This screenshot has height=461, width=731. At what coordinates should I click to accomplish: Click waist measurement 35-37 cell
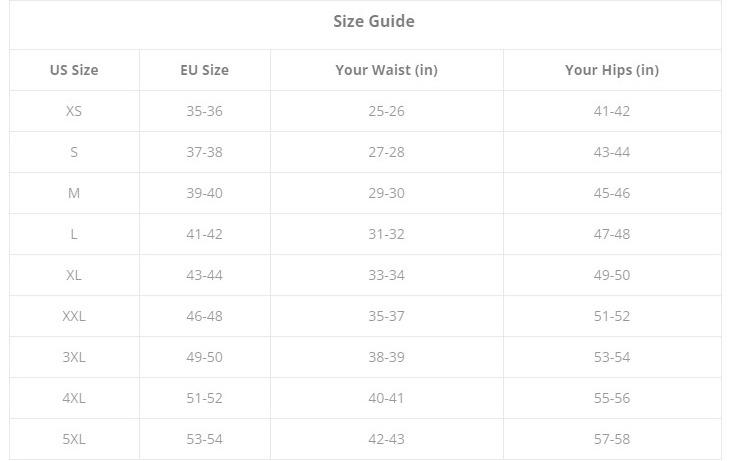386,316
